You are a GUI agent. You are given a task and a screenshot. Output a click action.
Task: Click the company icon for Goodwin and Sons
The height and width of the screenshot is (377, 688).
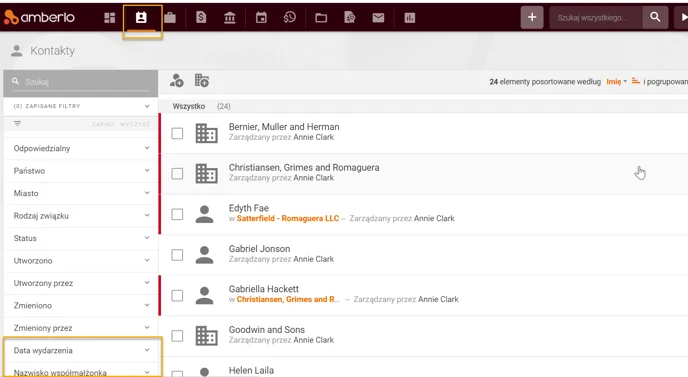click(206, 336)
